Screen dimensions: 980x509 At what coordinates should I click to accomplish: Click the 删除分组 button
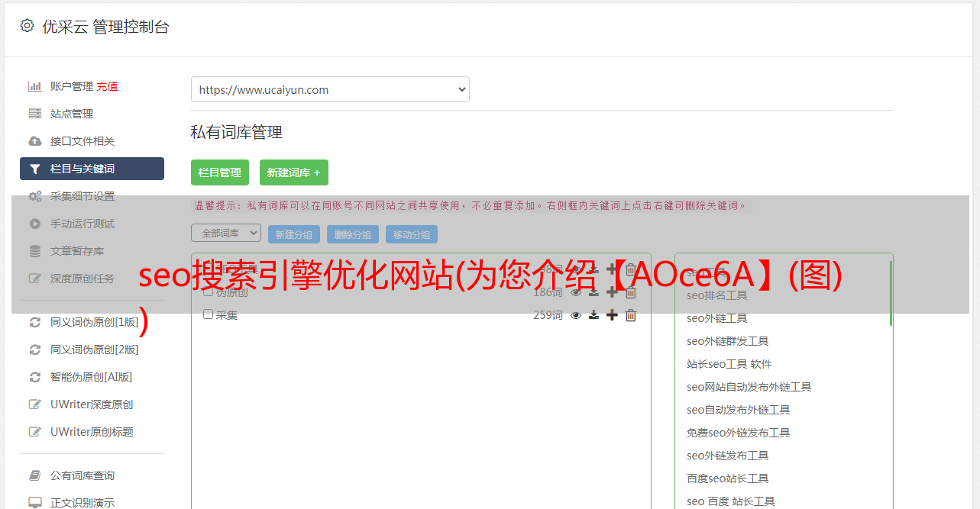(353, 234)
